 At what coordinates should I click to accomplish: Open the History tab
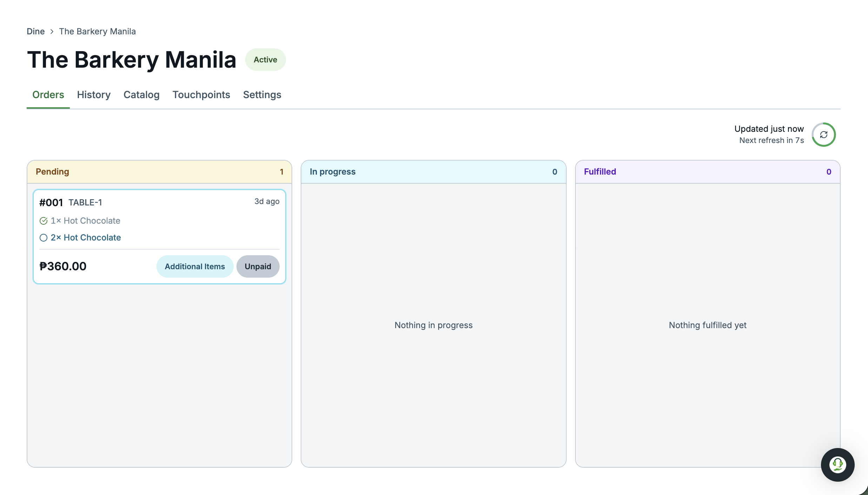[94, 95]
